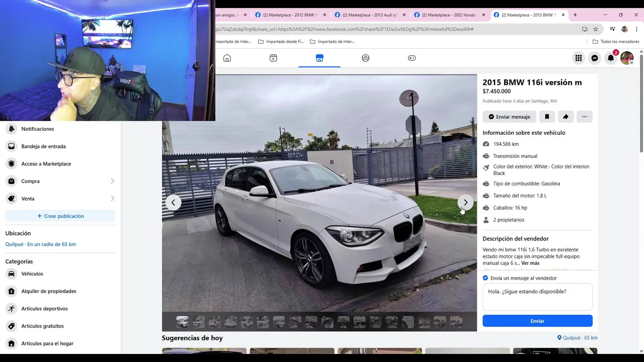Click the Enviar mensaje button
The image size is (644, 362).
tap(509, 117)
